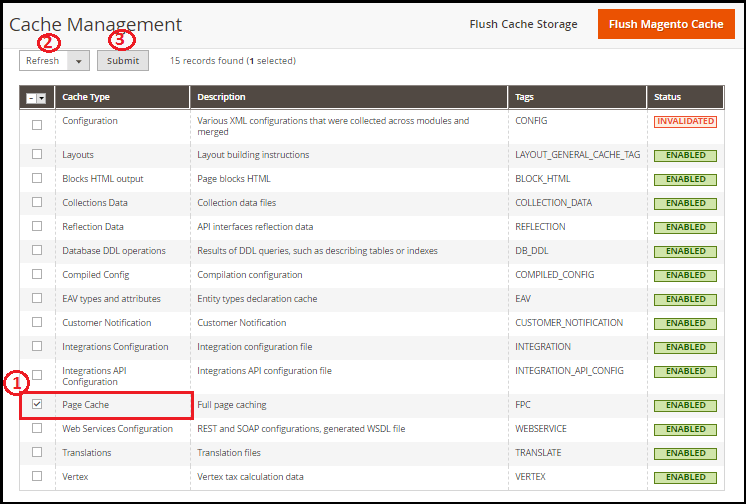
Task: Check the Layouts row checkbox
Action: [x=37, y=154]
